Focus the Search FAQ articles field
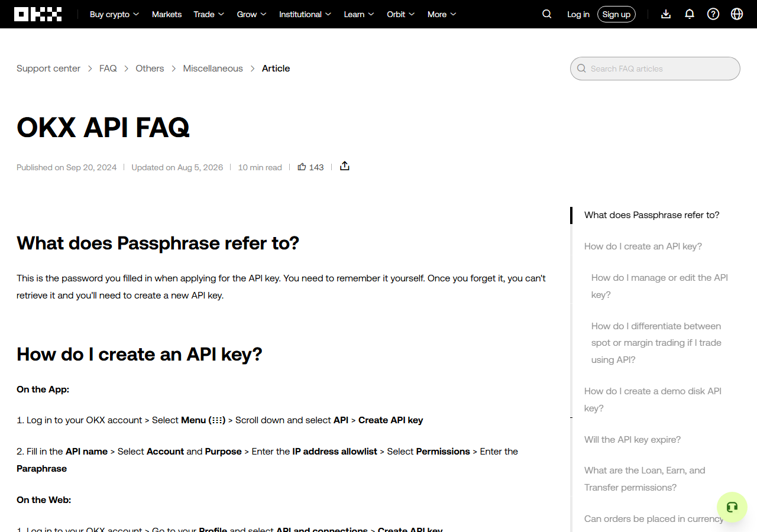Screen dimensions: 757x532 (655, 69)
